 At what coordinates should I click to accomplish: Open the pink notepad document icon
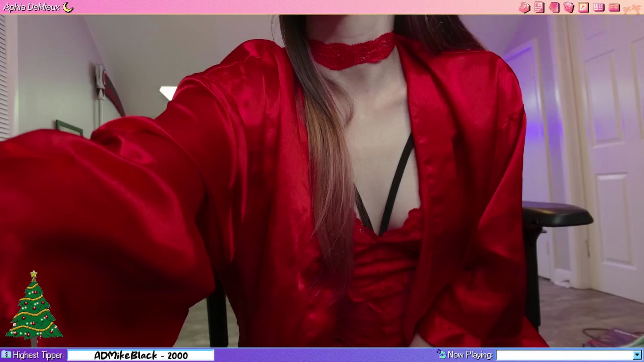(539, 7)
